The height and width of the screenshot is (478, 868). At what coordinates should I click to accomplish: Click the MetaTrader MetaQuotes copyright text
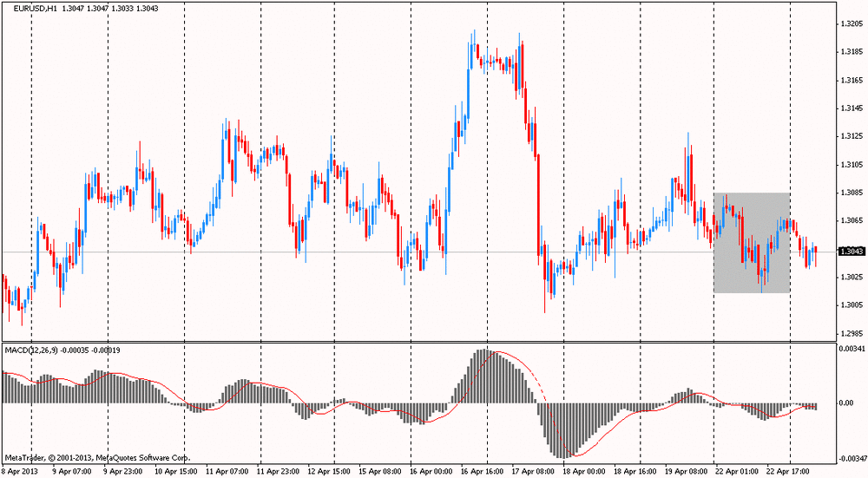[x=97, y=457]
